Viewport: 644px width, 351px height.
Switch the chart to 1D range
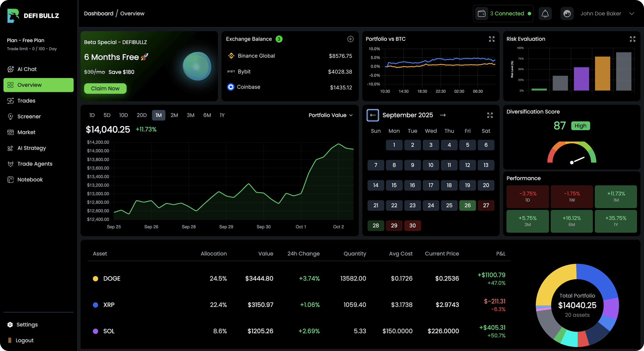[92, 115]
